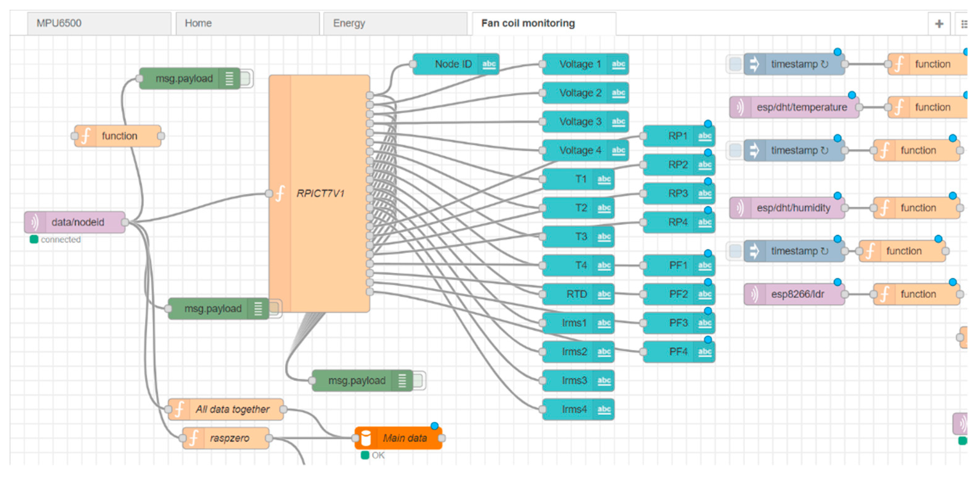
Task: Click the function icon on RPICT7V1 node
Action: click(x=280, y=194)
